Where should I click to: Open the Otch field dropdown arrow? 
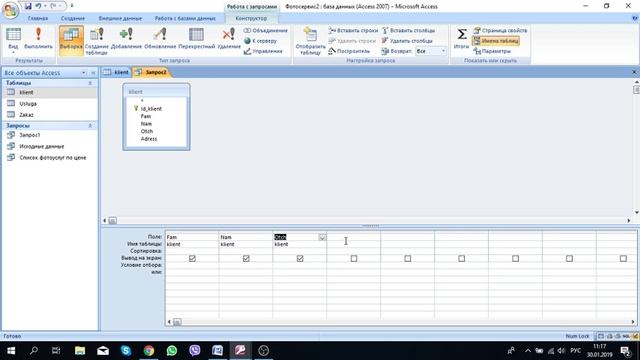322,237
